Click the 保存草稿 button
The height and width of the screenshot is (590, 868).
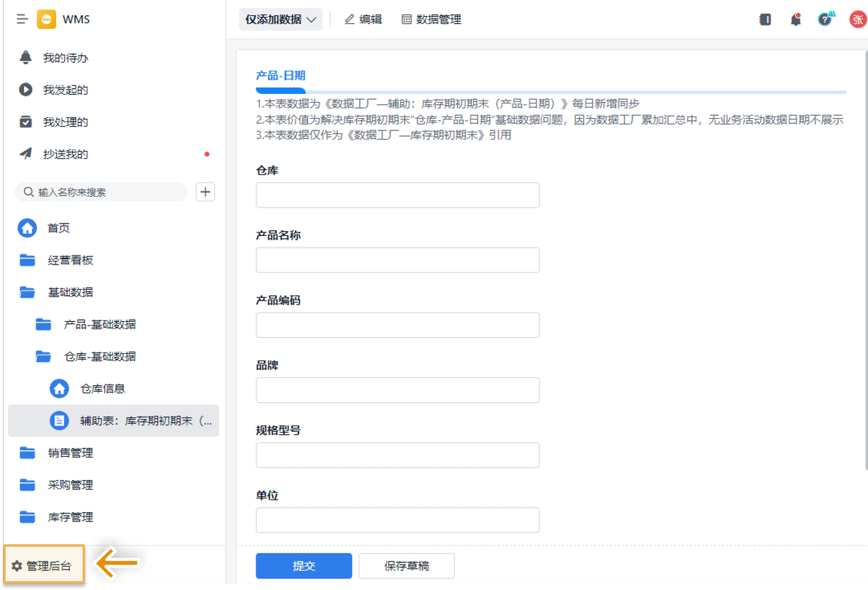[x=407, y=566]
